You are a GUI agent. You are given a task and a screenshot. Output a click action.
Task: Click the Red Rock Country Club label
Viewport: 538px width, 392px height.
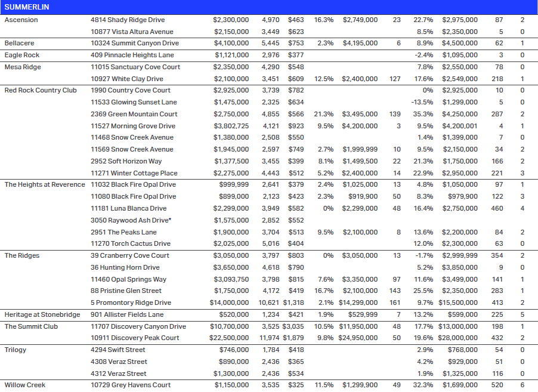(x=41, y=90)
